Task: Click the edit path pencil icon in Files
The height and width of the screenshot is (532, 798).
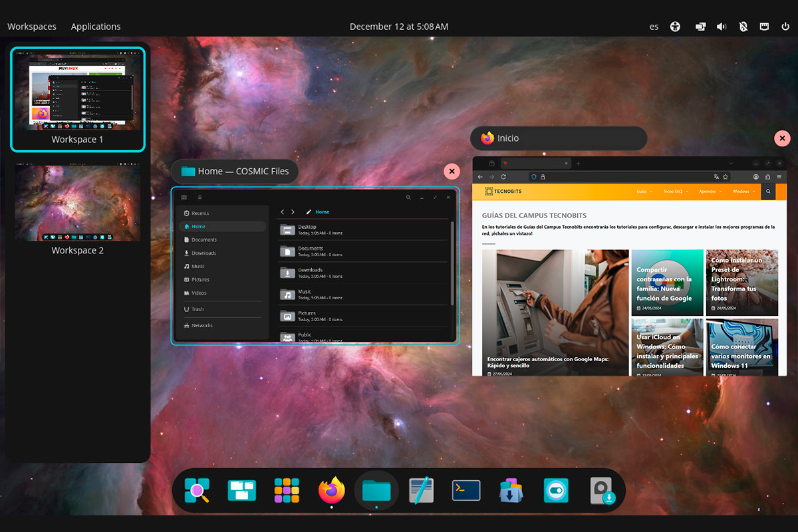Action: pyautogui.click(x=309, y=211)
